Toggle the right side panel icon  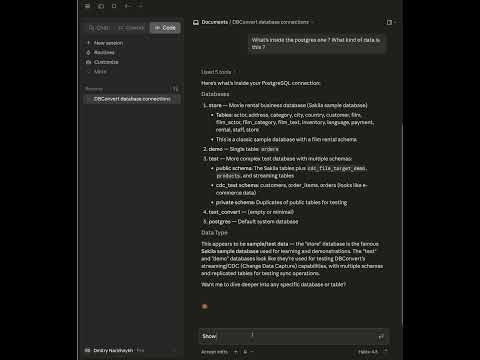(x=389, y=22)
